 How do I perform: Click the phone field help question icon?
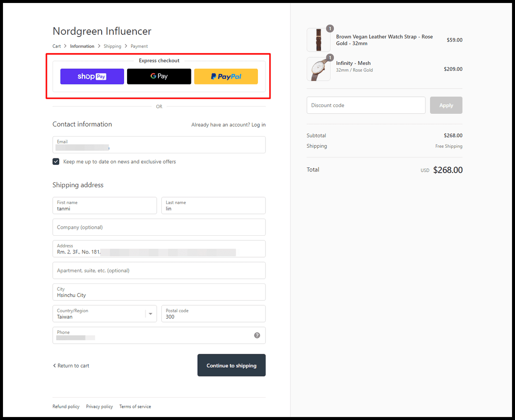click(x=257, y=335)
